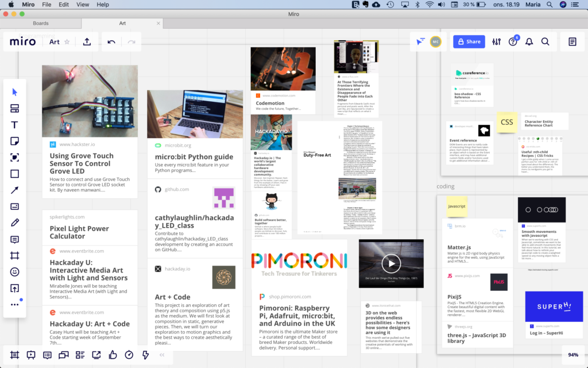Image resolution: width=588 pixels, height=368 pixels.
Task: Open the notes panel icon
Action: pos(572,41)
